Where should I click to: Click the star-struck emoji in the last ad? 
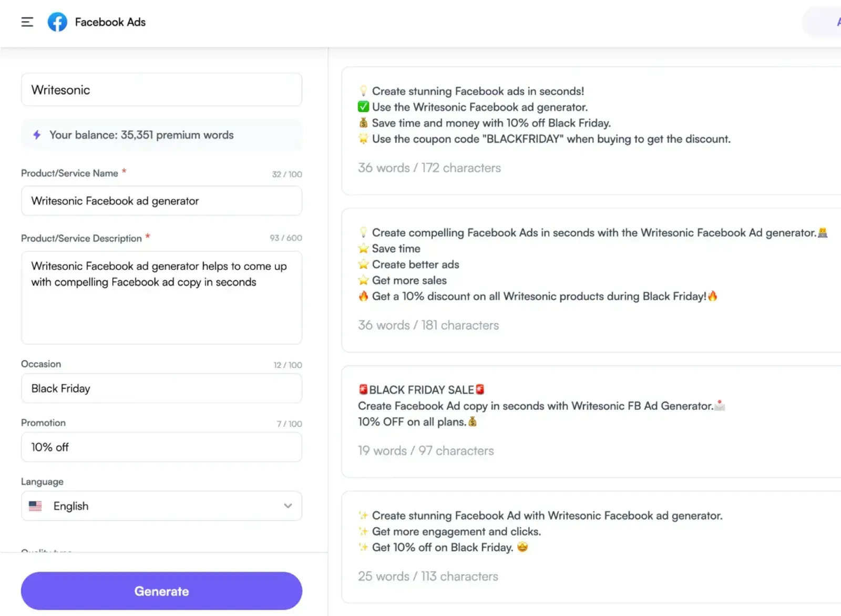pyautogui.click(x=522, y=547)
